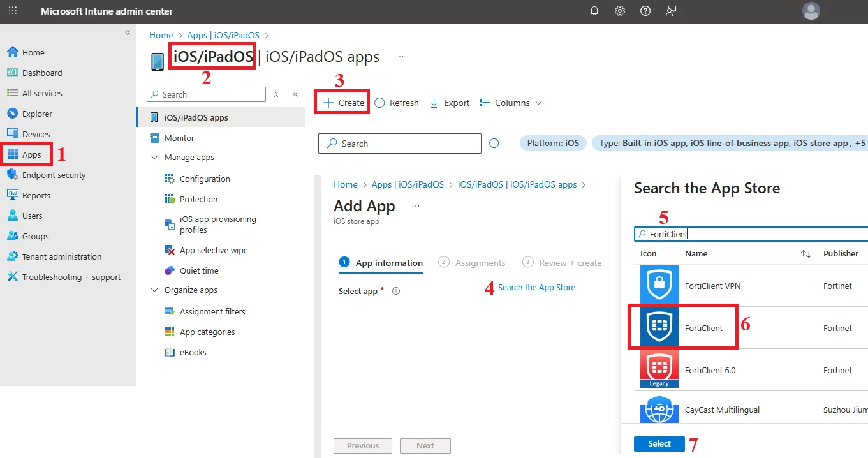
Task: Click the apps list Search field
Action: point(400,144)
